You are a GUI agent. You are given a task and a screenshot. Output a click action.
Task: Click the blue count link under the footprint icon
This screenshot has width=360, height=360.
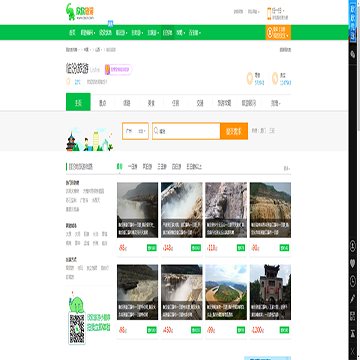pos(285,82)
